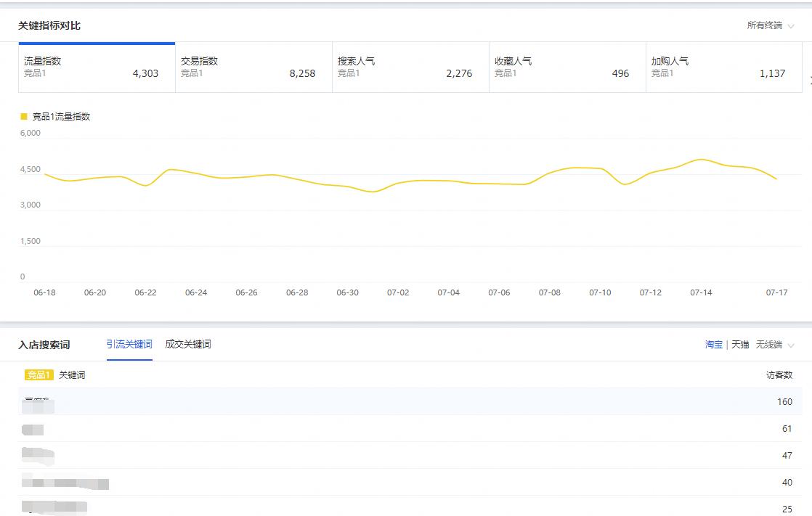Viewport: 812px width, 516px height.
Task: Filter keywords by 天猫
Action: (x=740, y=345)
